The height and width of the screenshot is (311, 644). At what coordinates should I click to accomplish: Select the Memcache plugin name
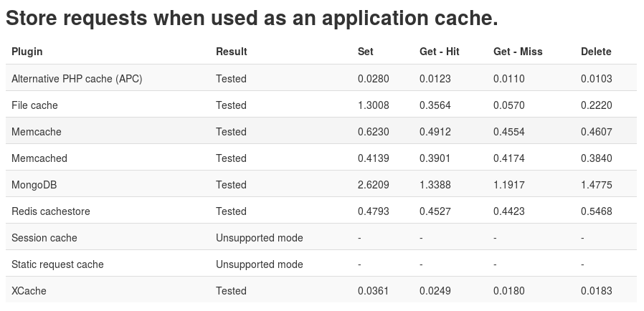(36, 132)
